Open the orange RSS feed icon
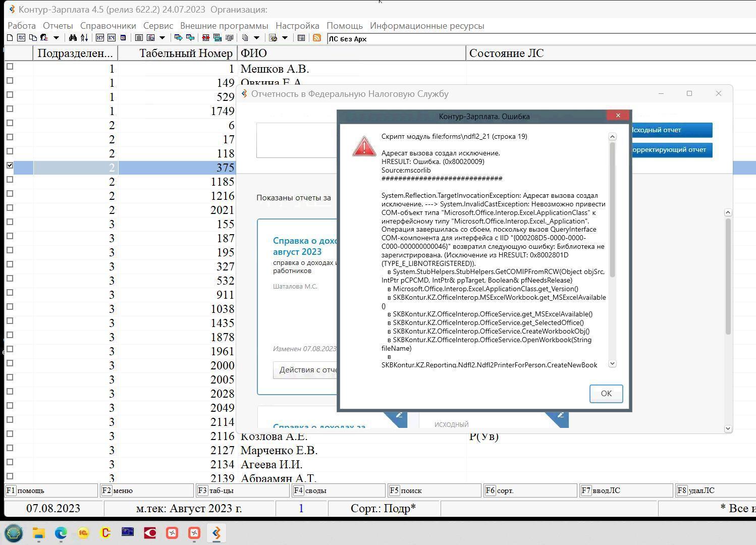This screenshot has height=545, width=756. point(317,38)
